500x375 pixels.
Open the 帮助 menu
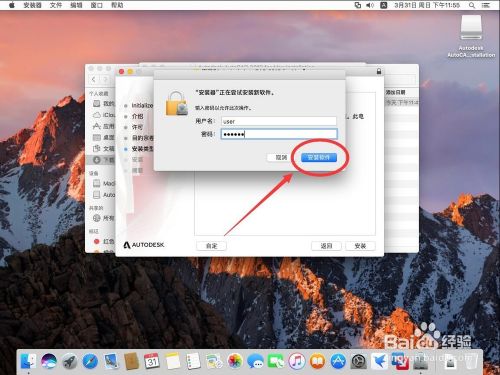[117, 5]
